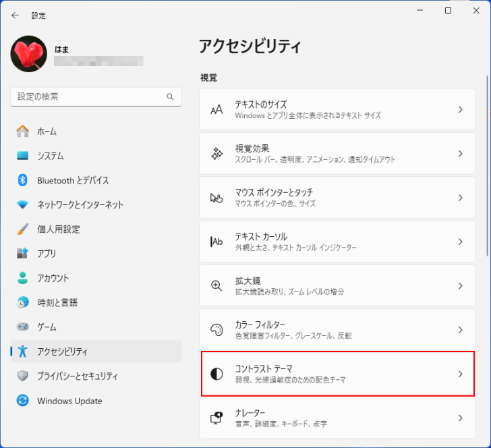Open カラー フィルター title
The width and height of the screenshot is (491, 448).
[260, 325]
